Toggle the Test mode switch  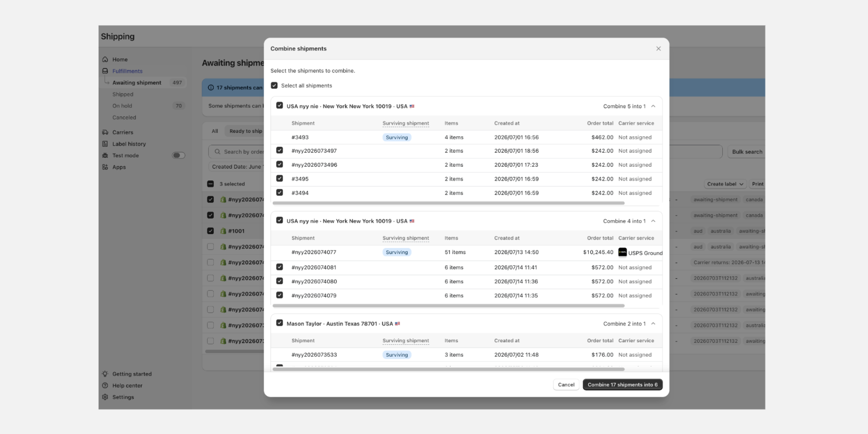click(178, 155)
